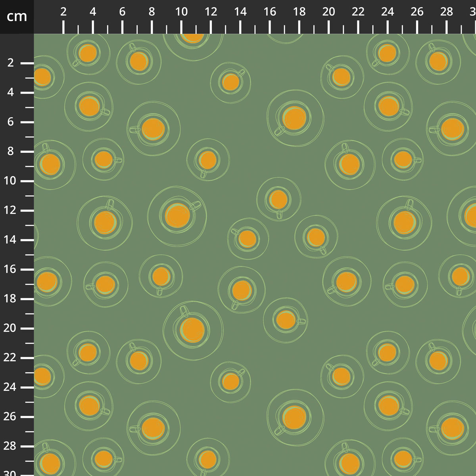Select the 2 mark on the top ruler
Viewport: 476px width, 476px height.
click(63, 12)
